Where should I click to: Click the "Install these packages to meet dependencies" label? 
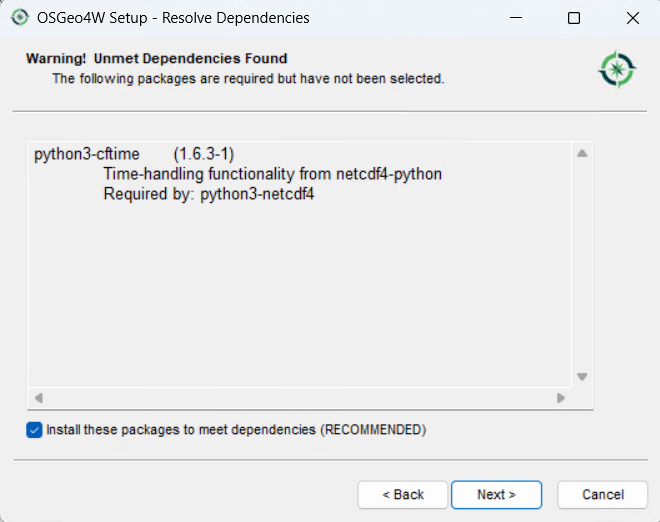(x=236, y=430)
